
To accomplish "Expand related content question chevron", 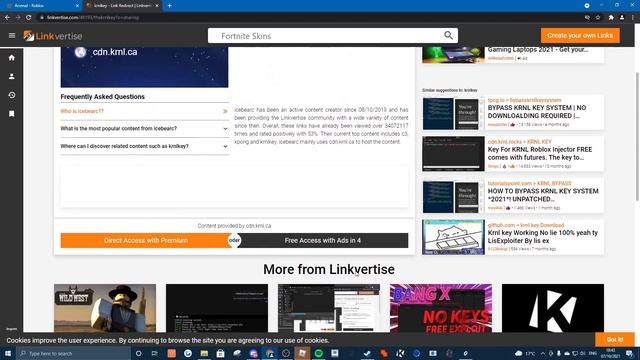I will (x=225, y=146).
